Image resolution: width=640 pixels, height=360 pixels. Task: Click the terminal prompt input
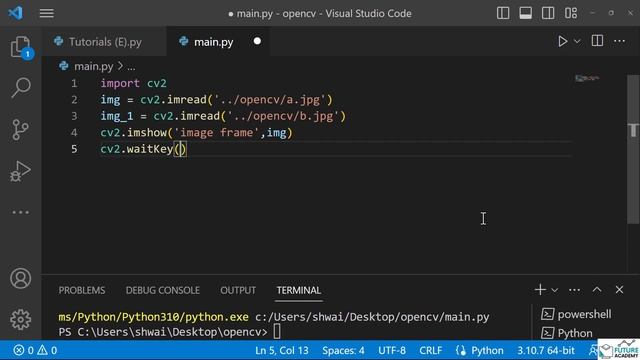pos(277,332)
